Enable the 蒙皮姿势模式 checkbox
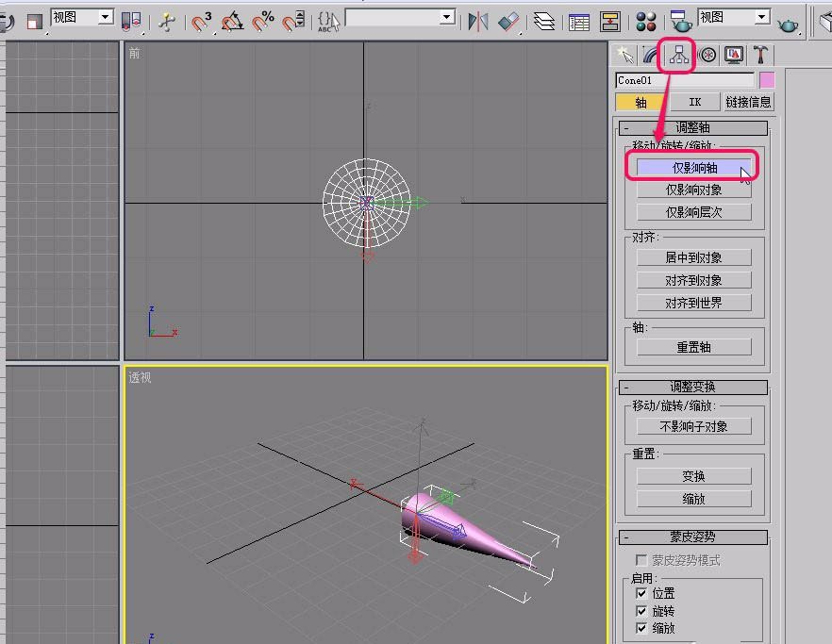Viewport: 832px width, 644px height. point(641,560)
